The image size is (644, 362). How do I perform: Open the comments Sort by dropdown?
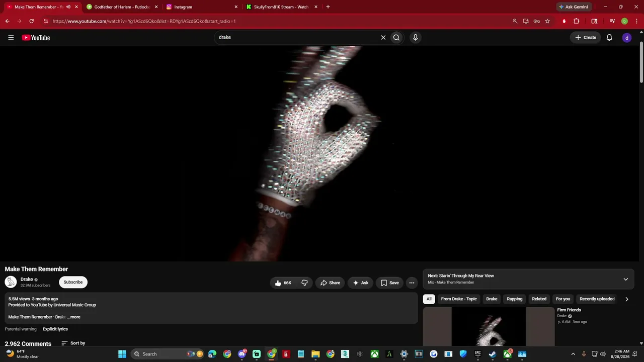pyautogui.click(x=73, y=343)
